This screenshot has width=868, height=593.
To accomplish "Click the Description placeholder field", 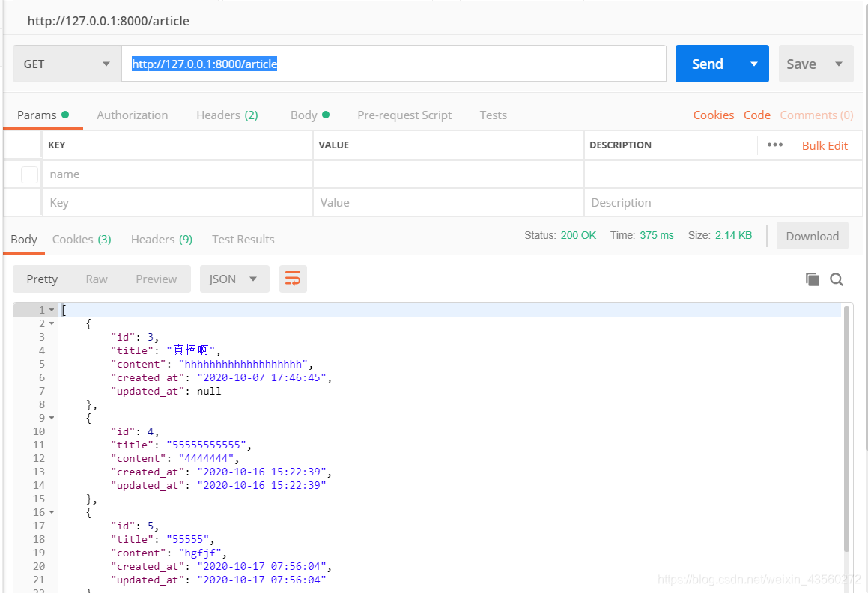I will (723, 203).
